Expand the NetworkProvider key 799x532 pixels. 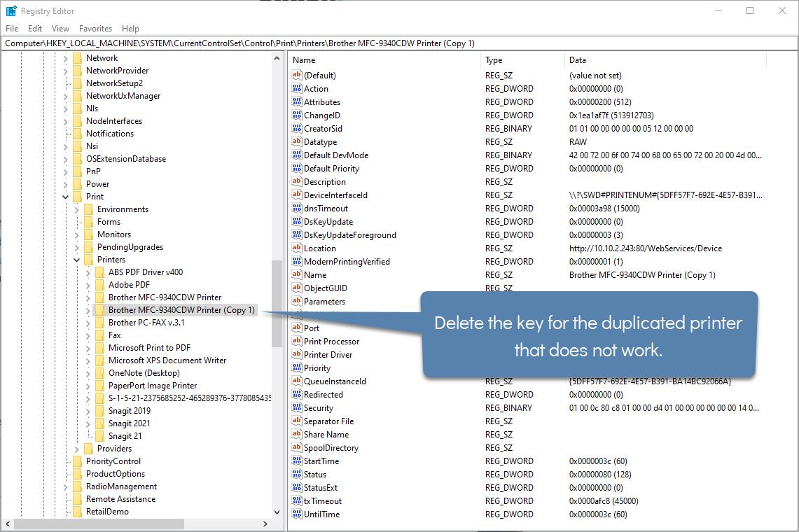(66, 71)
